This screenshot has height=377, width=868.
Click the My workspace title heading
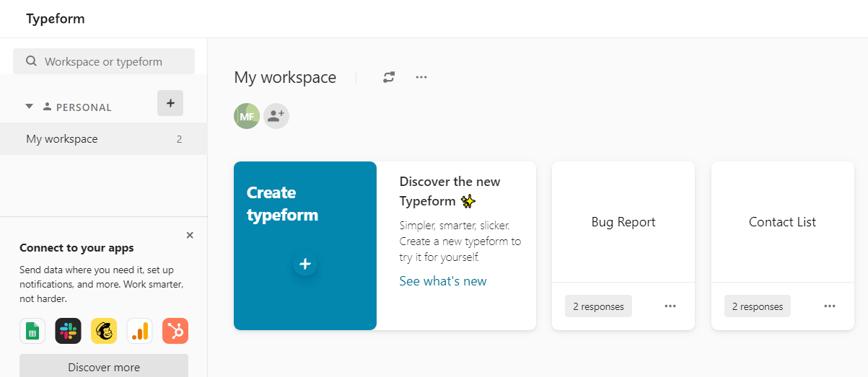click(285, 77)
